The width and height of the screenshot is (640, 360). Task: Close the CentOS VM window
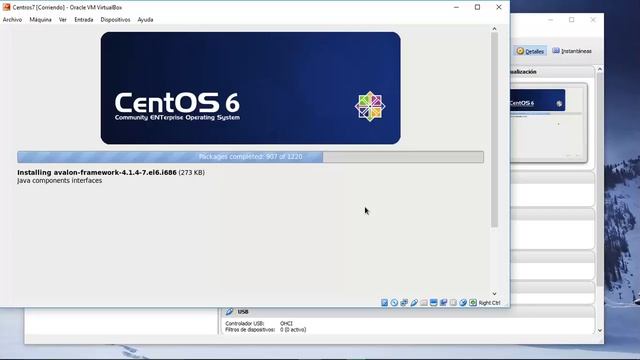pyautogui.click(x=499, y=7)
